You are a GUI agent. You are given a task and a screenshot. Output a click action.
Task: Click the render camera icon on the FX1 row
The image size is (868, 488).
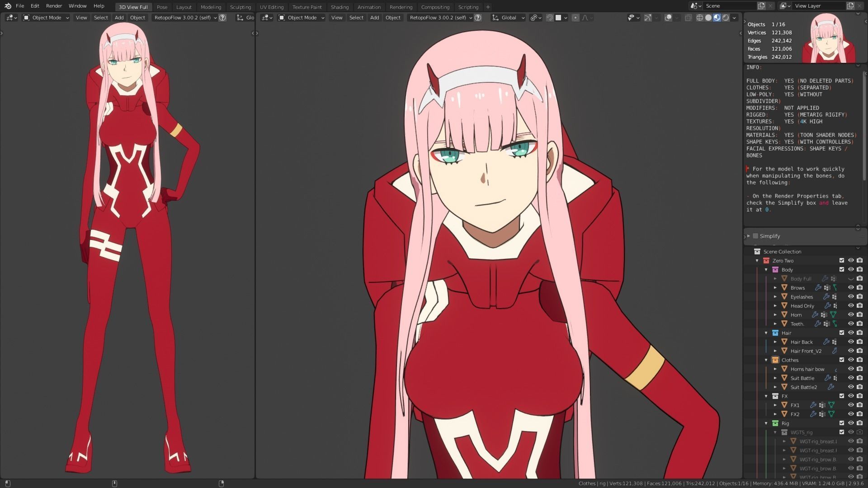pos(859,405)
